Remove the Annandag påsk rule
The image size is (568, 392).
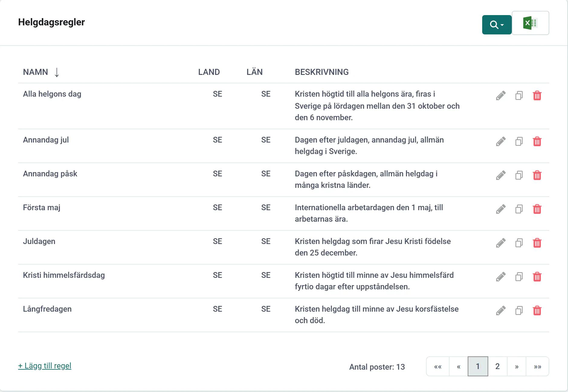(537, 175)
